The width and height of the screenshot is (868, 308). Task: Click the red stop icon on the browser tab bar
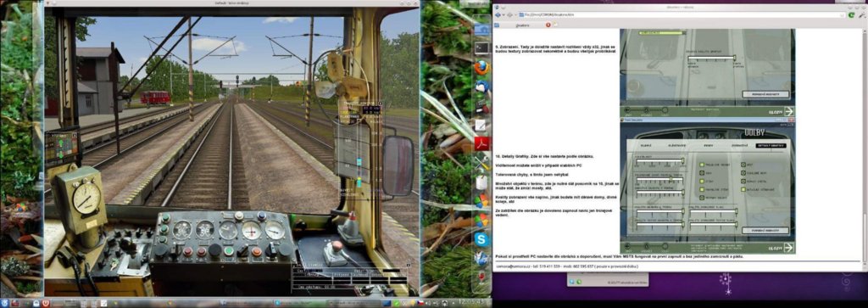(548, 25)
